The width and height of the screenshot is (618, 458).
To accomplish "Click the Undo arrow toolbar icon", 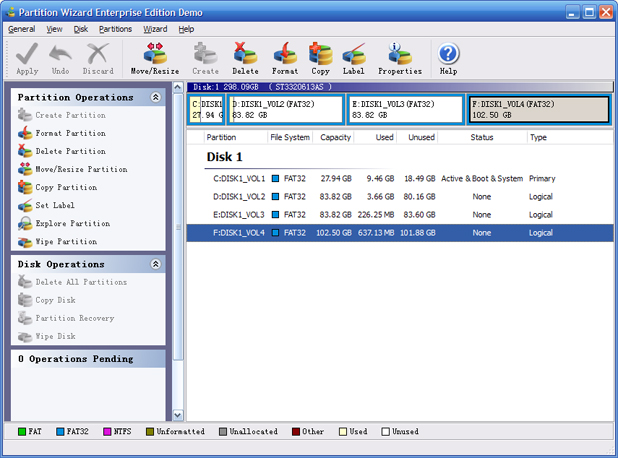I will pyautogui.click(x=60, y=54).
